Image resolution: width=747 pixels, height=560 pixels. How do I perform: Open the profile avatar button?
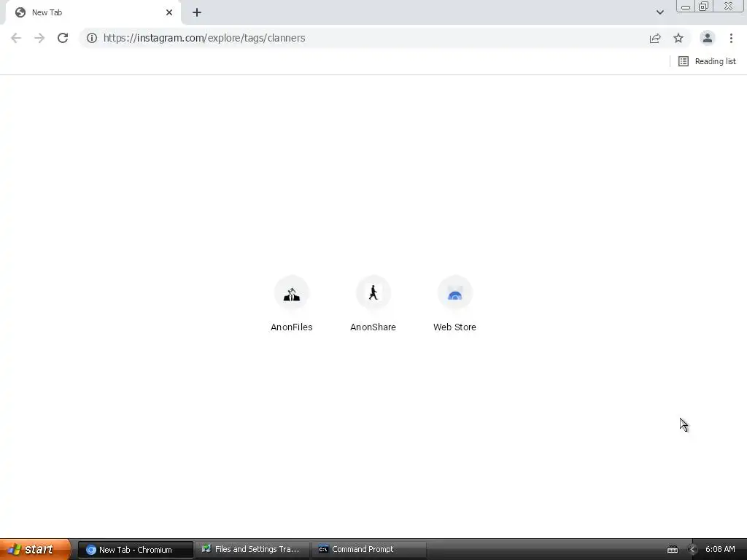click(708, 38)
